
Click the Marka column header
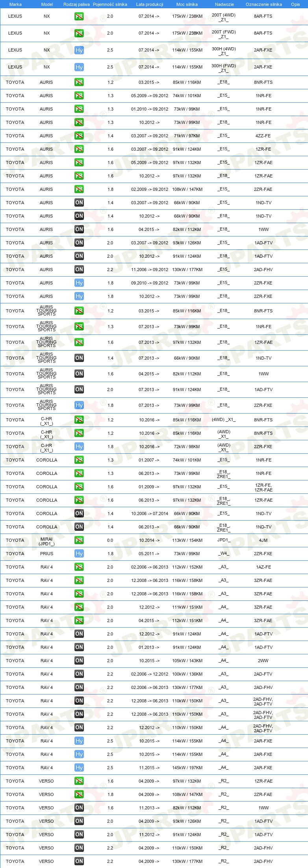[x=15, y=4]
